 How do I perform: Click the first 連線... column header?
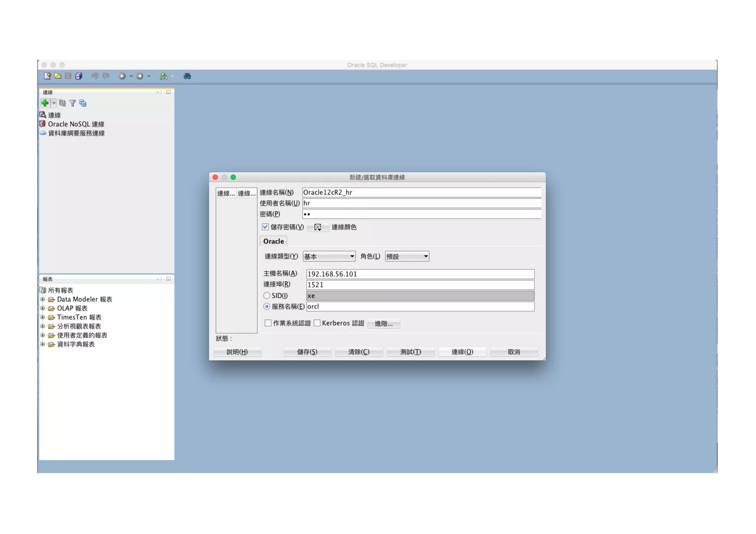pyautogui.click(x=226, y=193)
